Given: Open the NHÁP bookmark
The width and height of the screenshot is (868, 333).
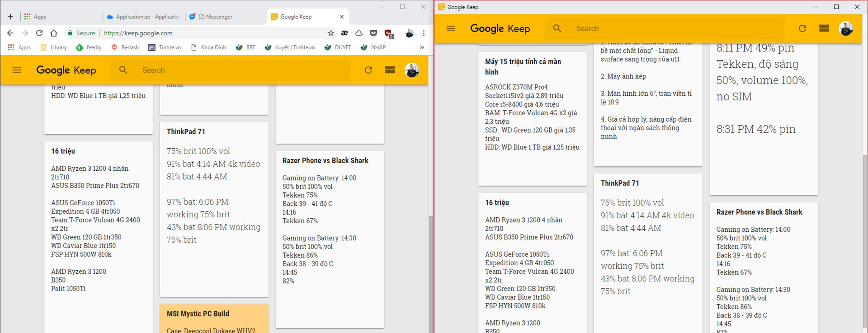Looking at the screenshot, I should point(373,47).
